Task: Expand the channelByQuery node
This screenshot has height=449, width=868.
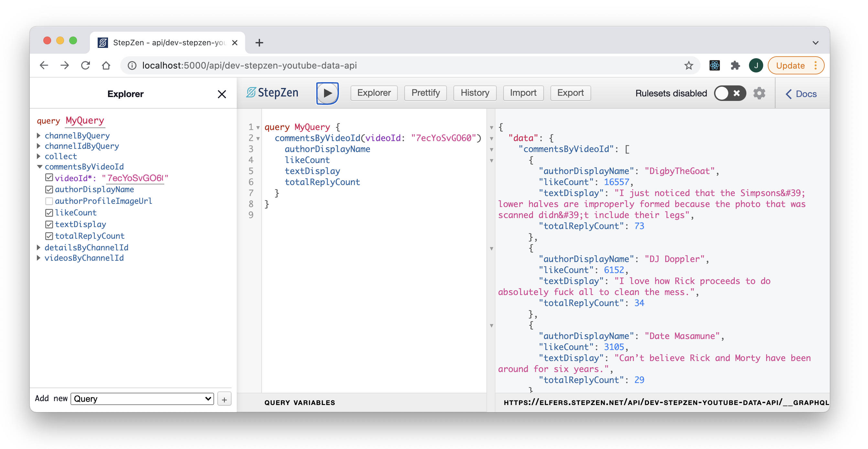Action: [x=39, y=136]
